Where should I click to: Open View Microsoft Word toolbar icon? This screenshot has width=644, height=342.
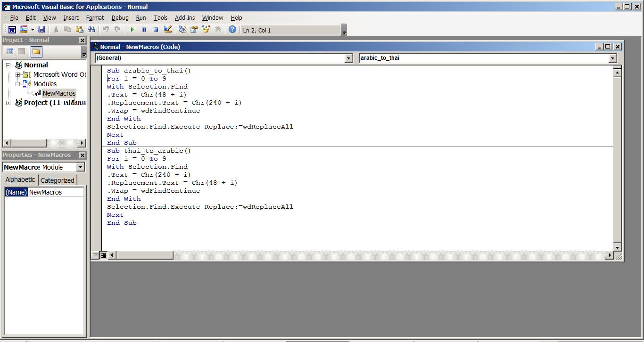click(x=12, y=30)
